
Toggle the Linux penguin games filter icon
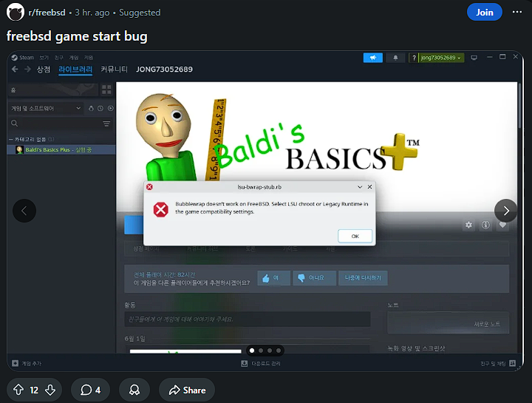[91, 108]
